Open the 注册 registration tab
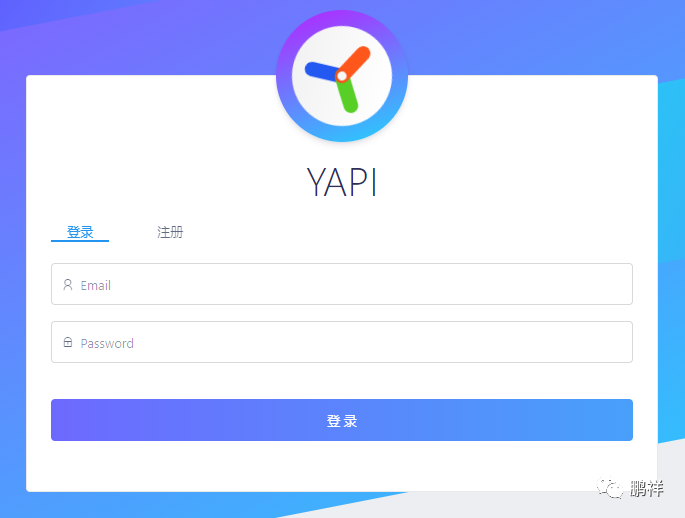 pos(170,232)
